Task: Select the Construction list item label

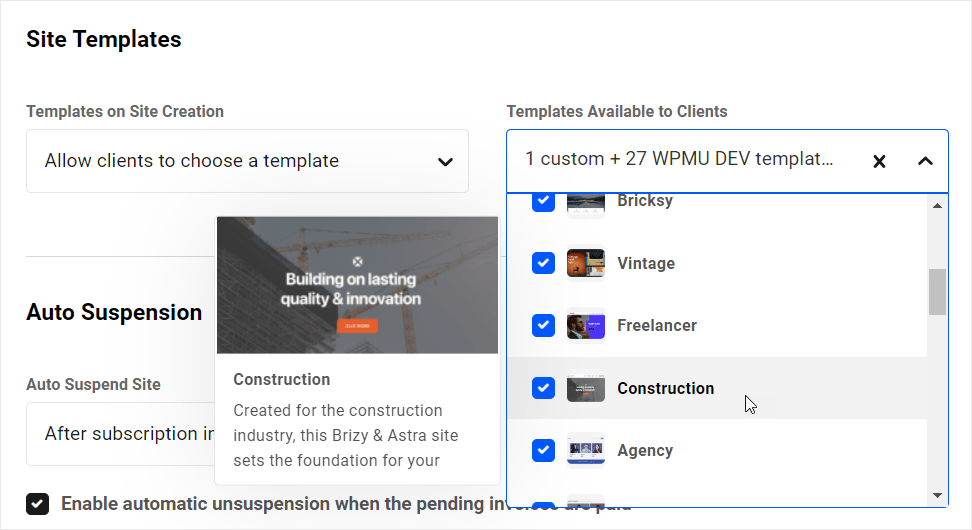Action: point(666,388)
